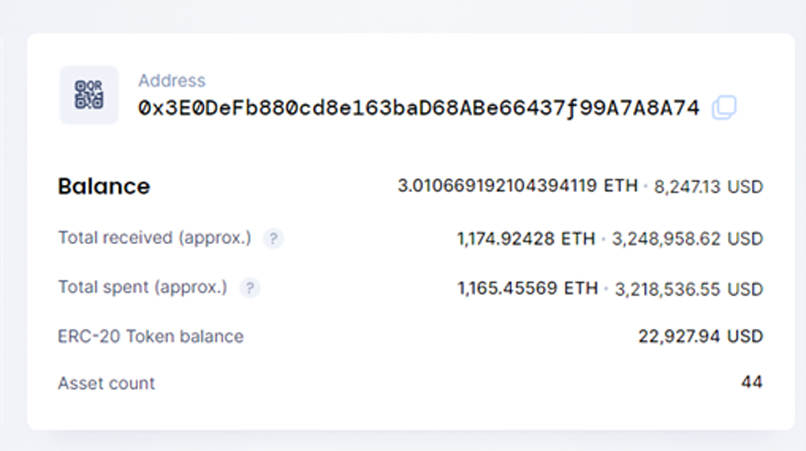Click the 22,927.94 USD token balance
This screenshot has width=806, height=451.
[x=700, y=336]
